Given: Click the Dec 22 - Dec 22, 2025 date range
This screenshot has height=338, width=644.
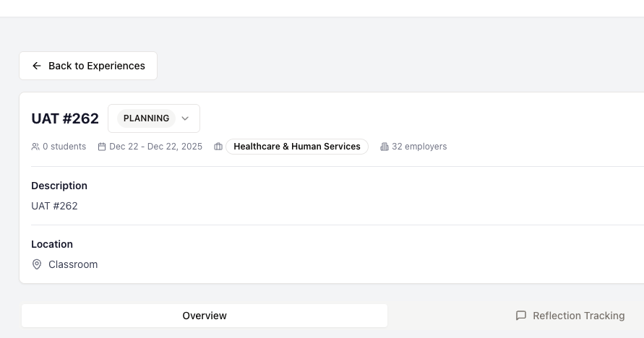Looking at the screenshot, I should click(155, 147).
